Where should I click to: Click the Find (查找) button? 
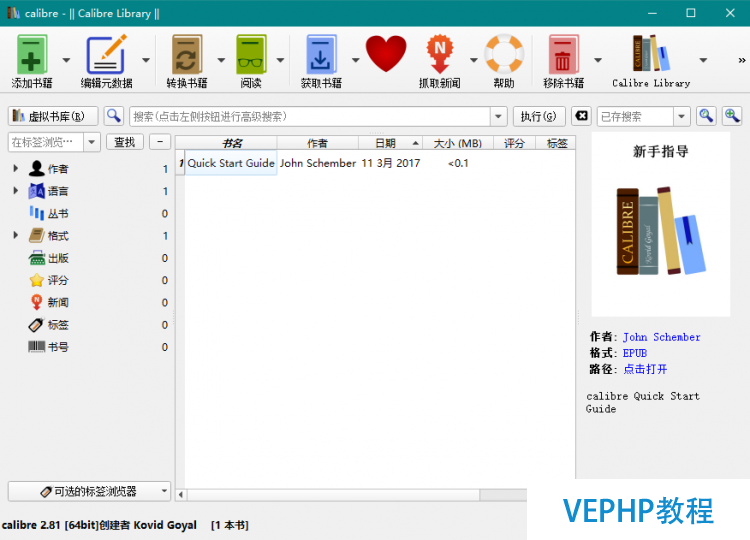coord(124,142)
